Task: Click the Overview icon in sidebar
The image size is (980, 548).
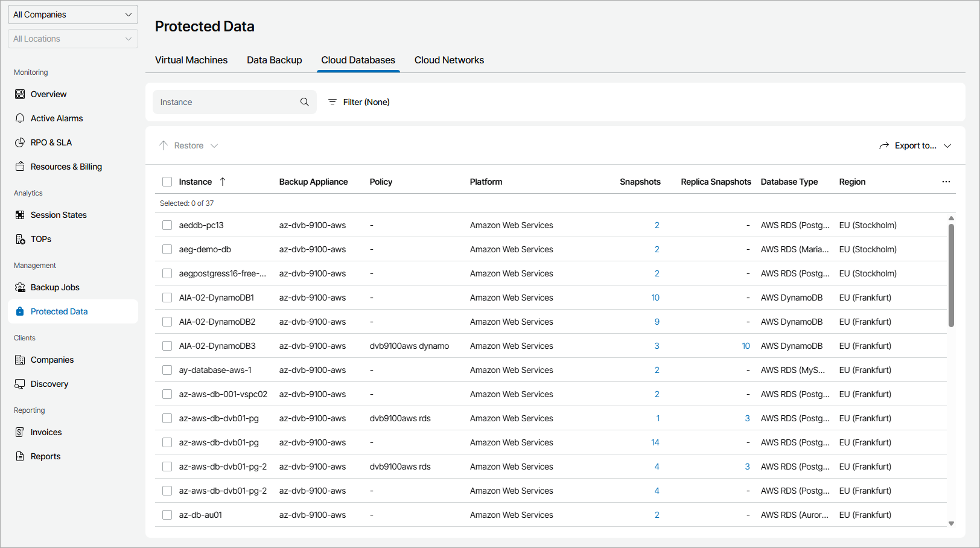Action: (20, 94)
